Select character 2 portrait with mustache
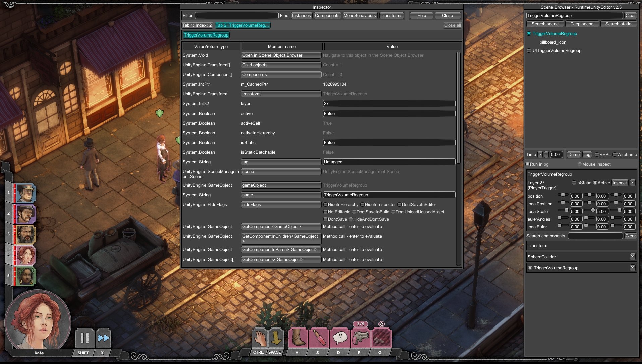 click(x=25, y=214)
